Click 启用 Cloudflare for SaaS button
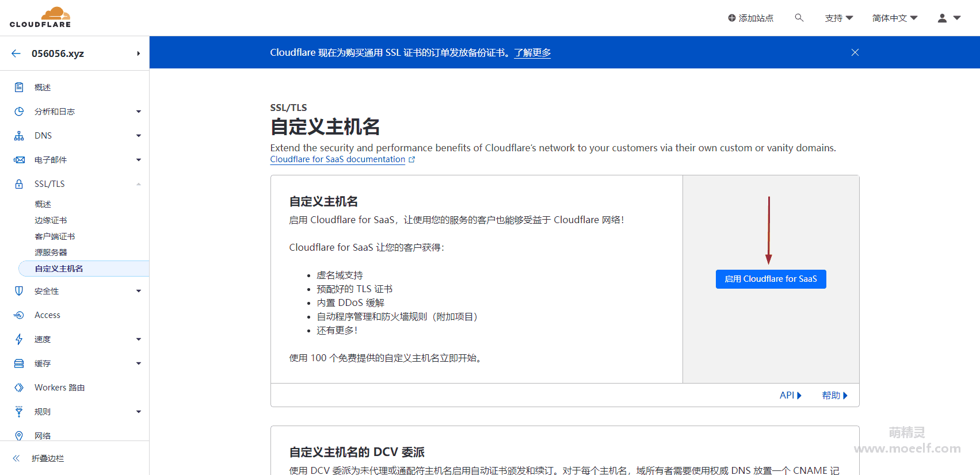This screenshot has width=980, height=475. (771, 279)
